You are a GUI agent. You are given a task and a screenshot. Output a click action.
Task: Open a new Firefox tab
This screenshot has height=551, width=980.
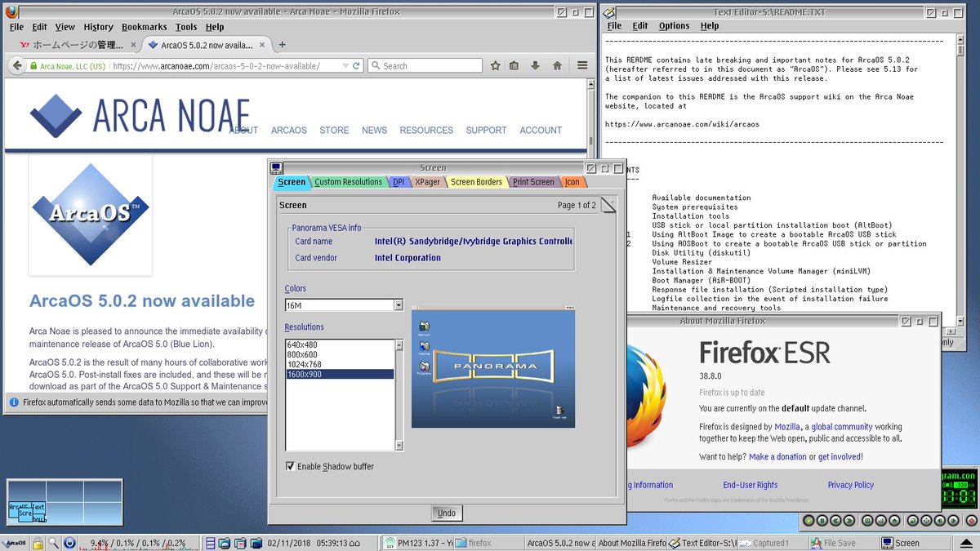pos(283,45)
